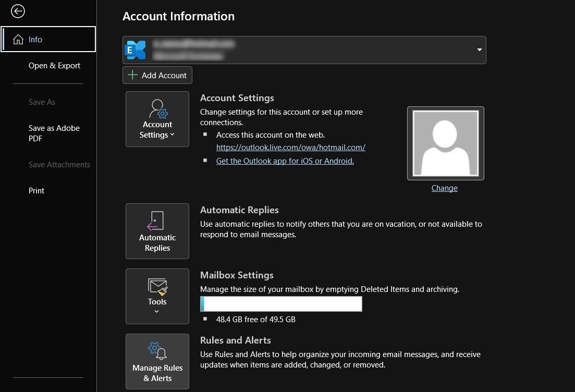Open the Automatic Replies button
The image size is (575, 392).
click(157, 231)
